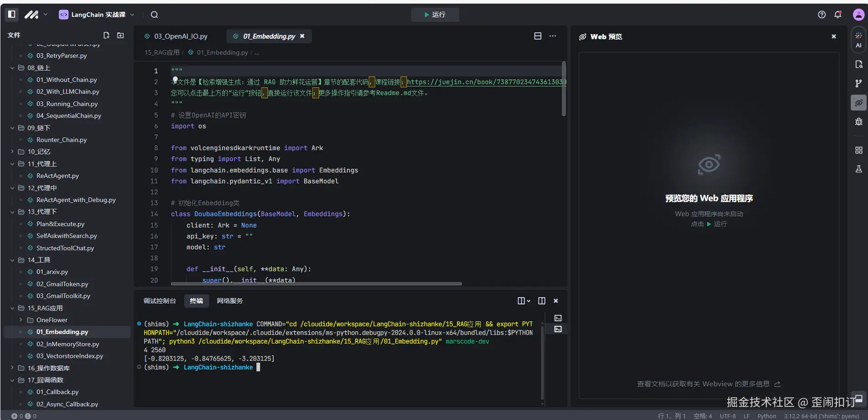Expand the 16_操作数据库 folder
This screenshot has height=420, width=868.
pyautogui.click(x=48, y=368)
